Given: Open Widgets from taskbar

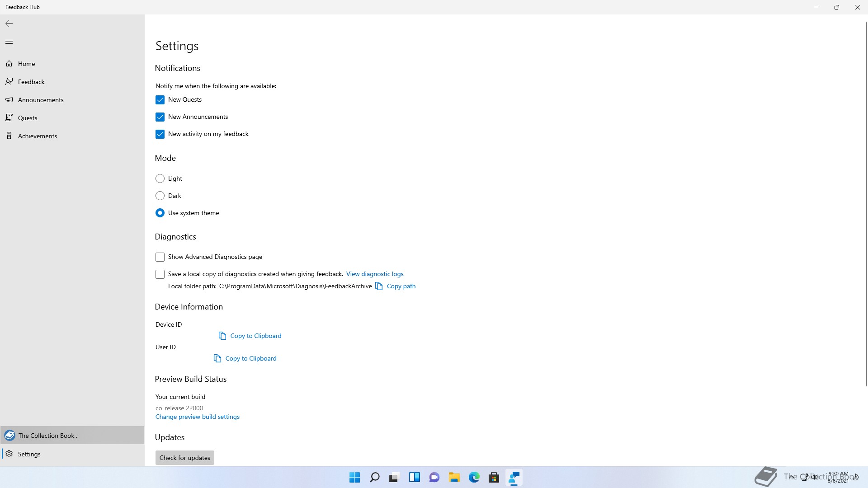Looking at the screenshot, I should (415, 477).
